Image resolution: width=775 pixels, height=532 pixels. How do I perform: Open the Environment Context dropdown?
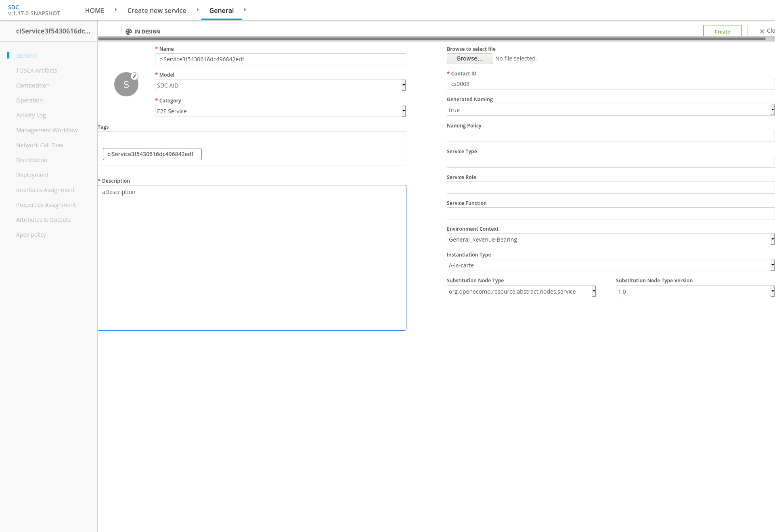tap(610, 239)
